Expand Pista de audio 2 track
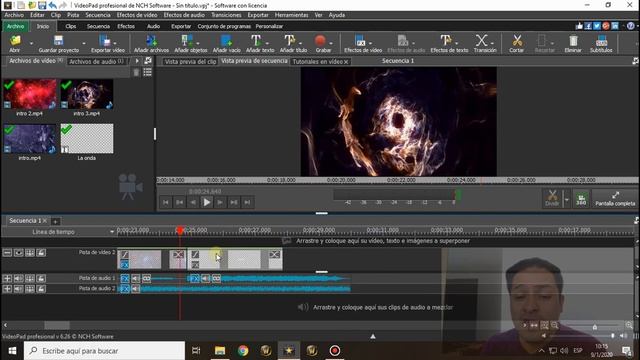This screenshot has width=640, height=360. click(x=7, y=289)
